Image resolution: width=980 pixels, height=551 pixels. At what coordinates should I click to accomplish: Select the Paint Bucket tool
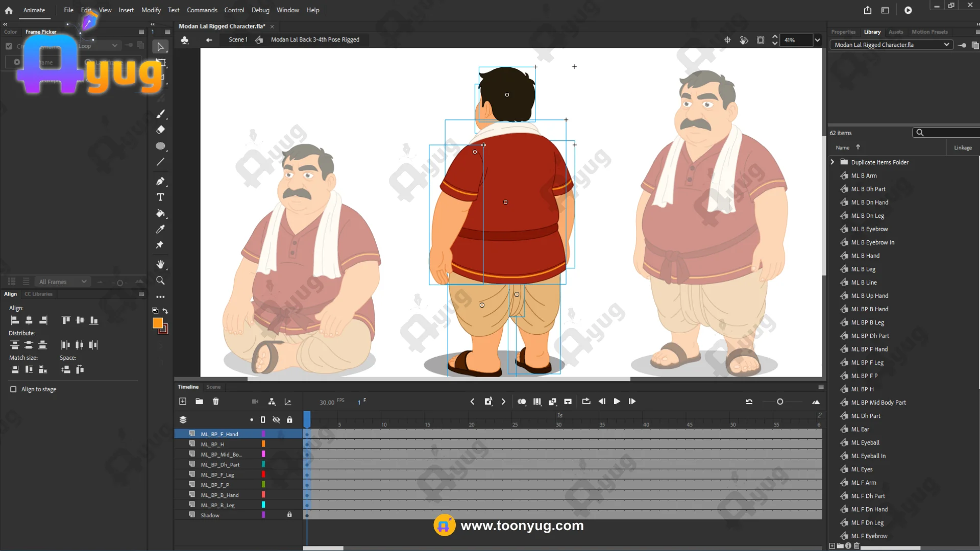click(x=160, y=213)
